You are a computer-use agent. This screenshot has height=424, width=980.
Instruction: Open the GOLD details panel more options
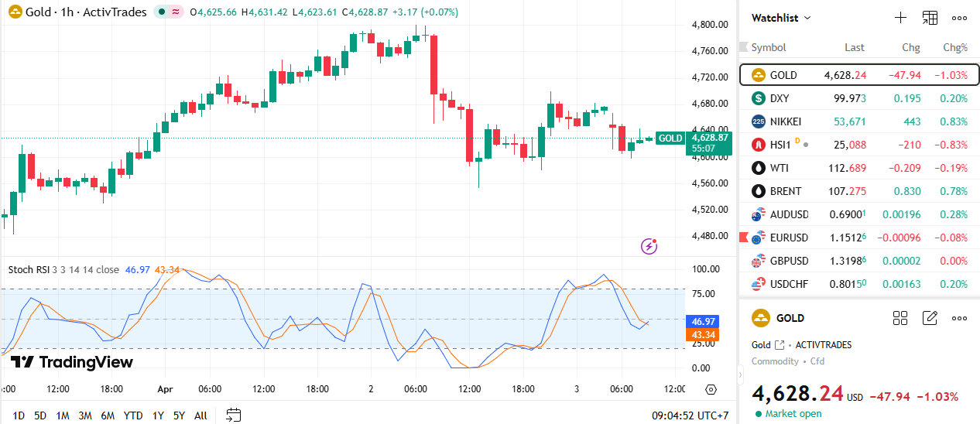point(959,318)
